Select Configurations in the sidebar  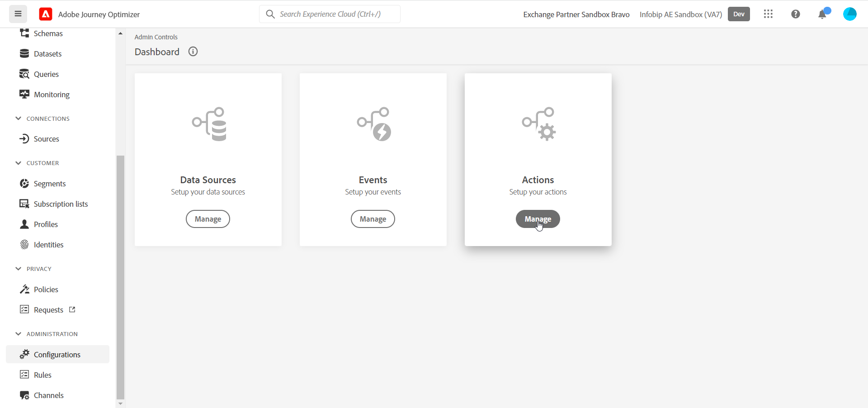[x=57, y=355]
